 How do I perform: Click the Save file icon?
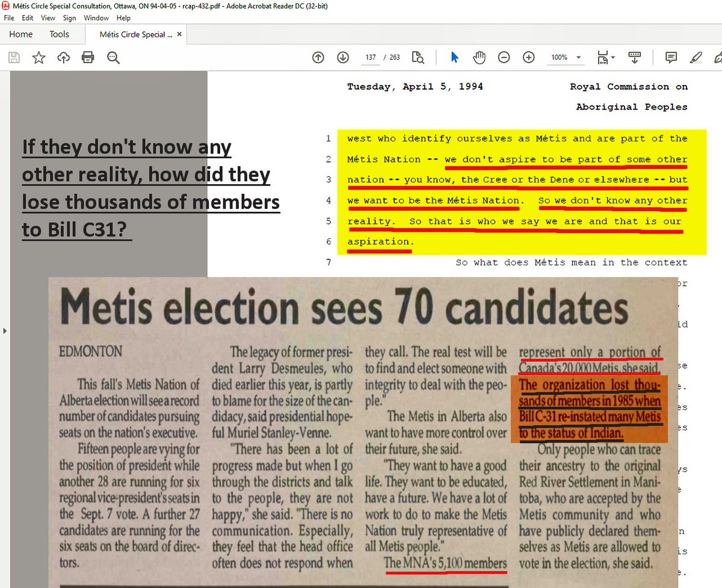14,58
